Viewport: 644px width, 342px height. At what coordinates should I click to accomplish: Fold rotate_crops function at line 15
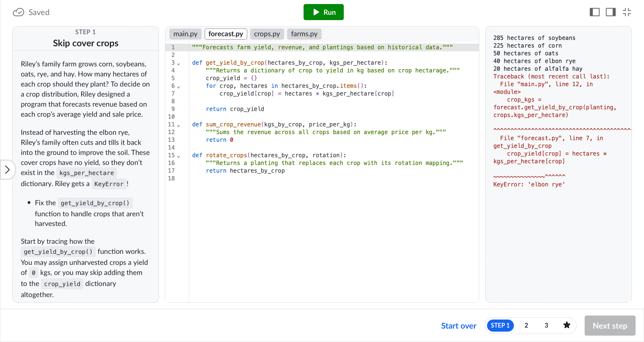point(178,156)
